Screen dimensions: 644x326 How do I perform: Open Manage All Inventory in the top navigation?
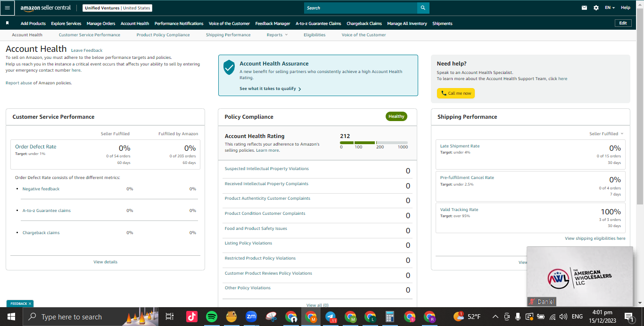click(407, 24)
